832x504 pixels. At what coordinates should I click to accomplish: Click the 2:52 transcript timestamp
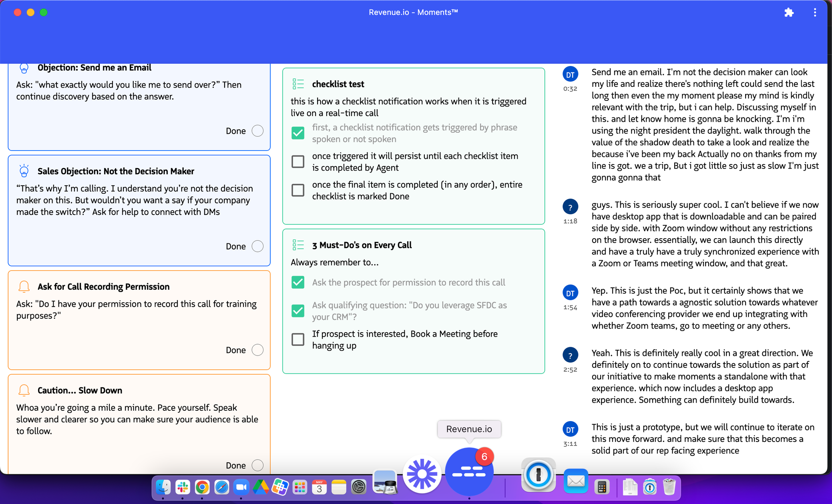click(570, 370)
